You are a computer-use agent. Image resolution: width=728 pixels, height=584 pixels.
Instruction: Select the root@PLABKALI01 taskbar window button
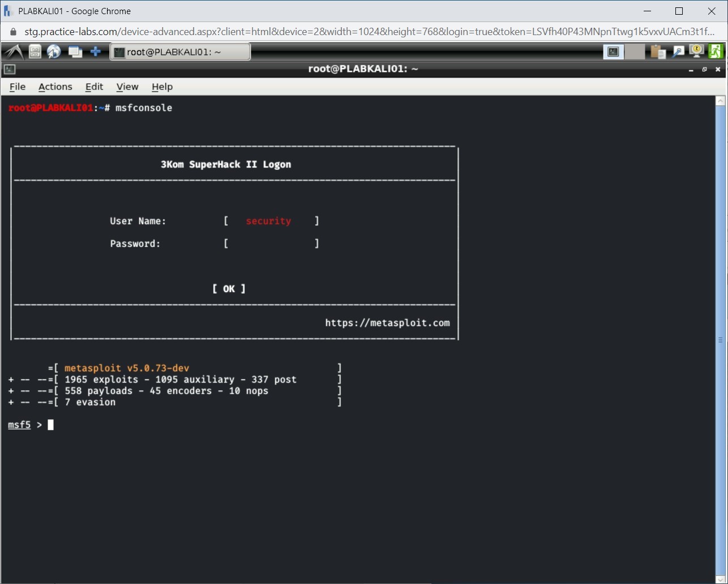point(180,51)
